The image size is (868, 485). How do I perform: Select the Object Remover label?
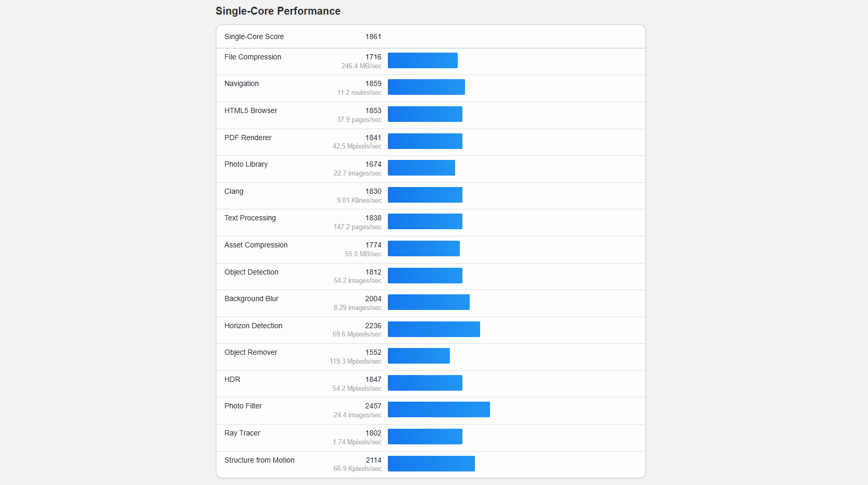pos(251,352)
